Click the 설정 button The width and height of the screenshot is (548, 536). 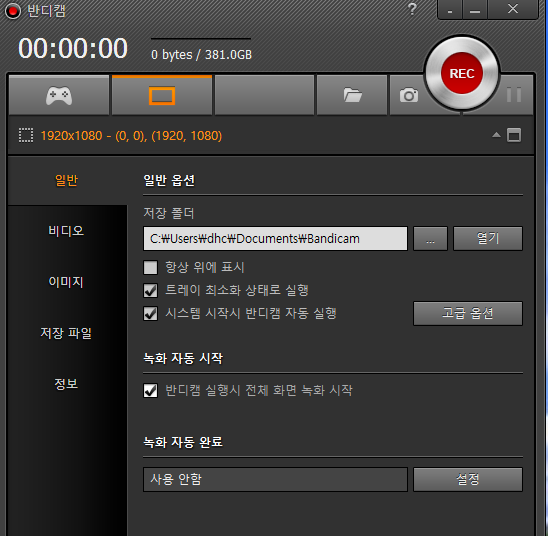[468, 479]
